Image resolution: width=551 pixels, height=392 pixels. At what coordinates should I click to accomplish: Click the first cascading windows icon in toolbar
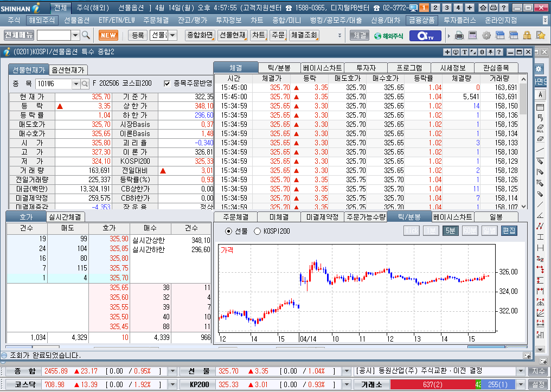pyautogui.click(x=499, y=35)
